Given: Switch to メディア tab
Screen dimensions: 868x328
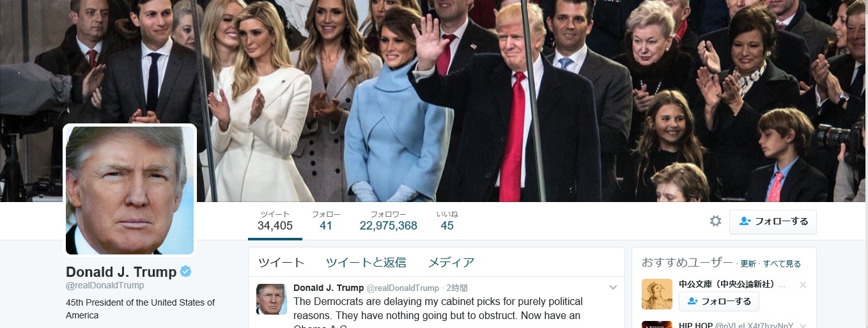Looking at the screenshot, I should pos(451,262).
